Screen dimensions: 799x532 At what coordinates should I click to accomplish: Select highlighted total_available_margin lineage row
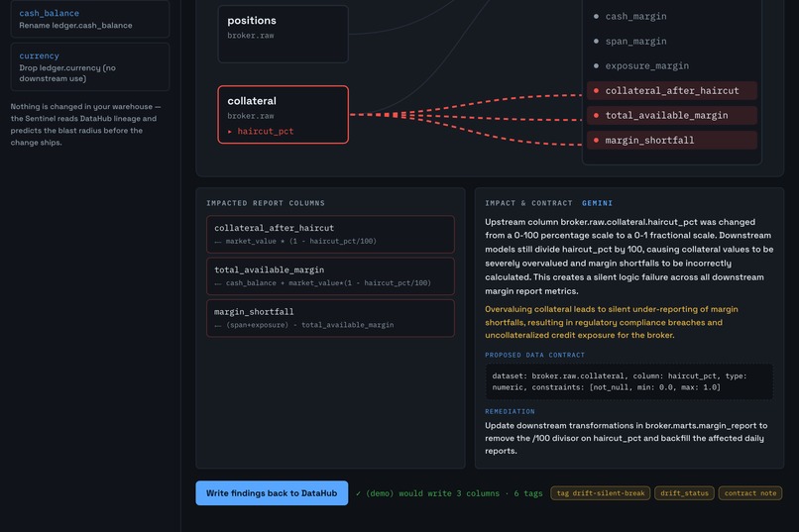(x=671, y=116)
